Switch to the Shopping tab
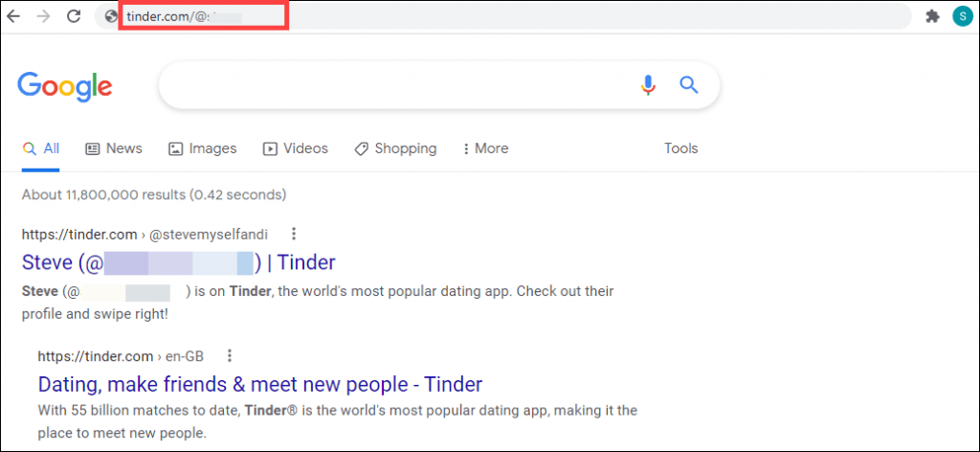Image resolution: width=980 pixels, height=452 pixels. [x=395, y=148]
